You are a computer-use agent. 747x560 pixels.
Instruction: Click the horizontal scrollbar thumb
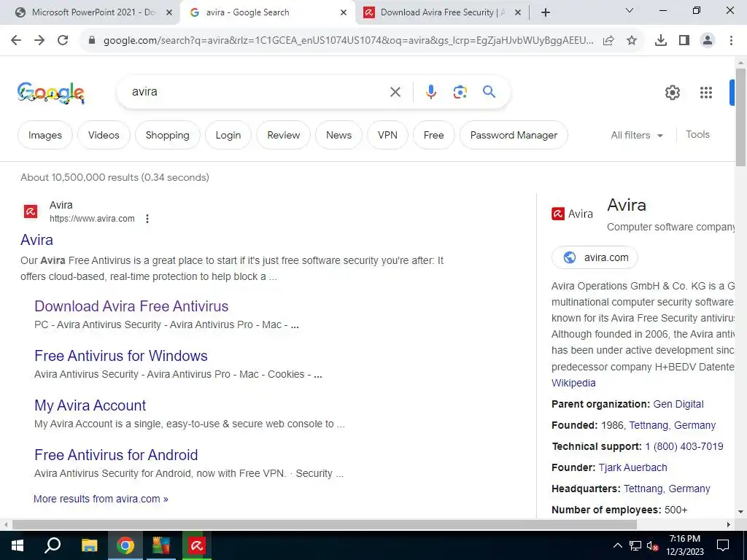pyautogui.click(x=325, y=525)
